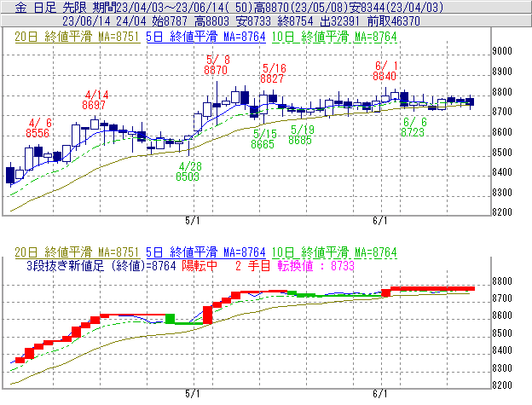Click the 金 日足 先限 title text
Image resolution: width=532 pixels, height=405 pixels.
coord(51,7)
